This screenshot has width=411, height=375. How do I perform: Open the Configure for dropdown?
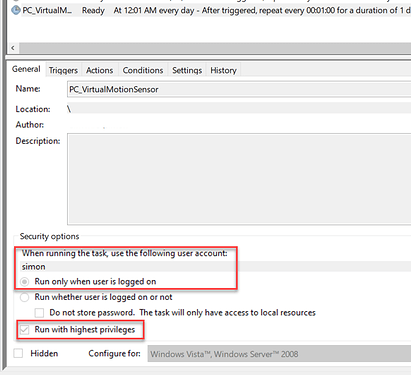(279, 354)
